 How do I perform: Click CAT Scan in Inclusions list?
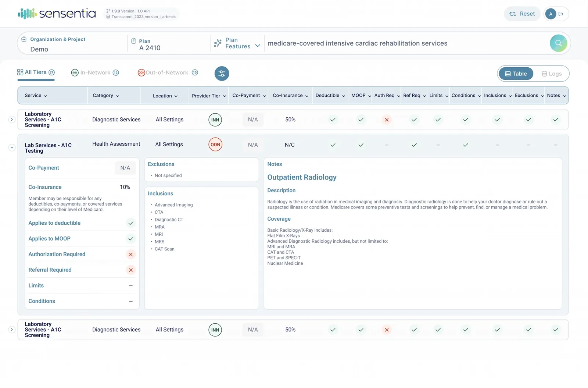pos(165,249)
